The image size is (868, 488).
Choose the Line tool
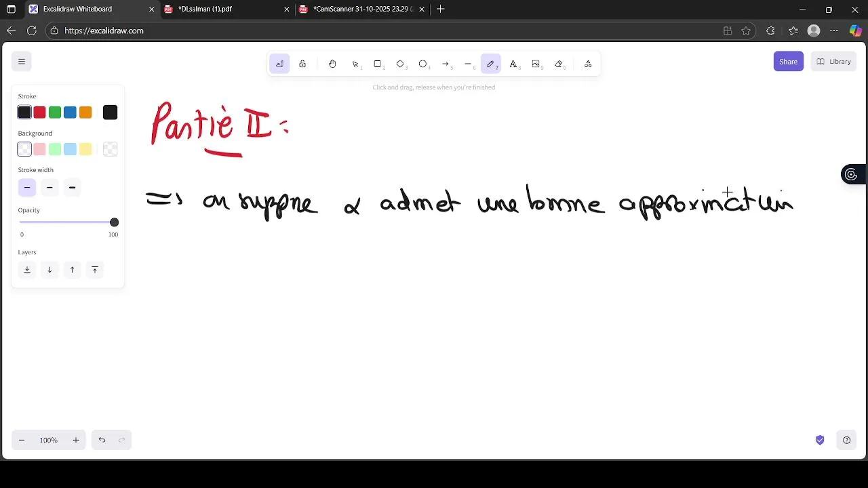pyautogui.click(x=468, y=64)
